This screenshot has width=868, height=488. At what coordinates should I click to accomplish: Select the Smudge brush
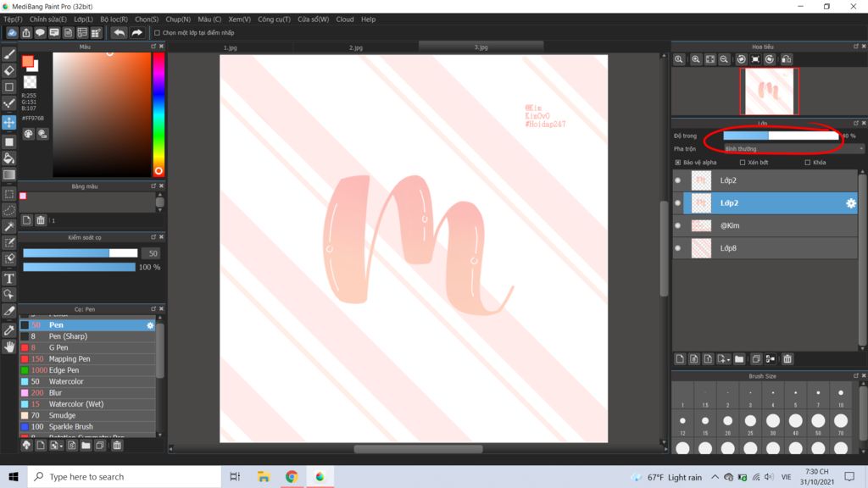coord(87,415)
